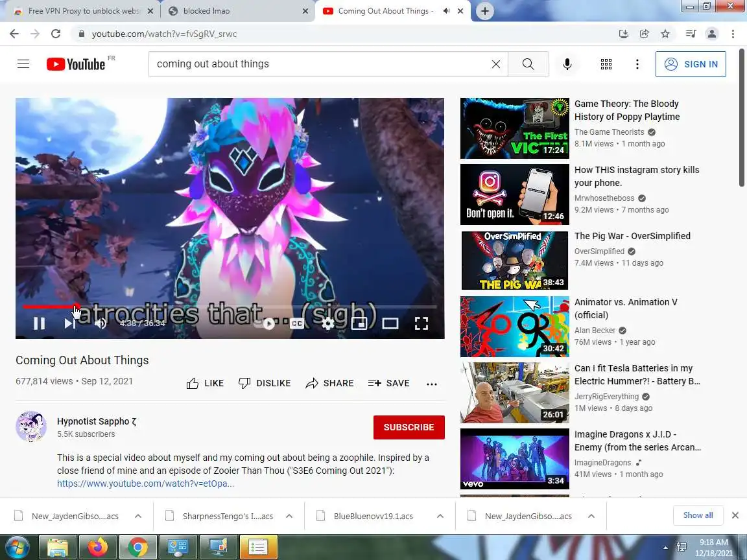Open File Explorer from the taskbar
The image size is (747, 560).
point(57,548)
